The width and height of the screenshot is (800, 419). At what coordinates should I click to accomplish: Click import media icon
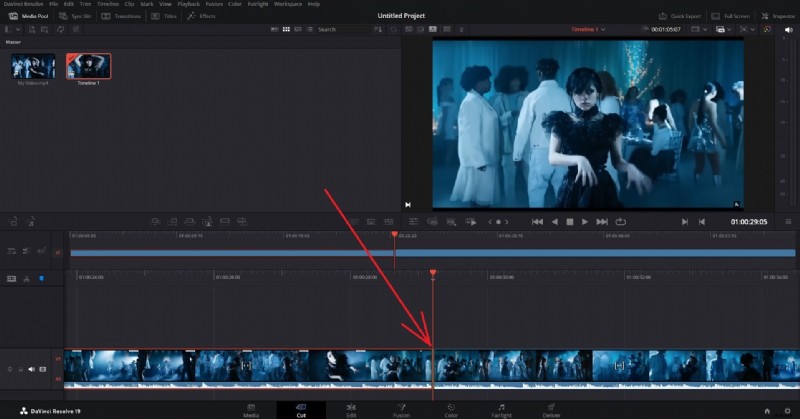pos(32,30)
